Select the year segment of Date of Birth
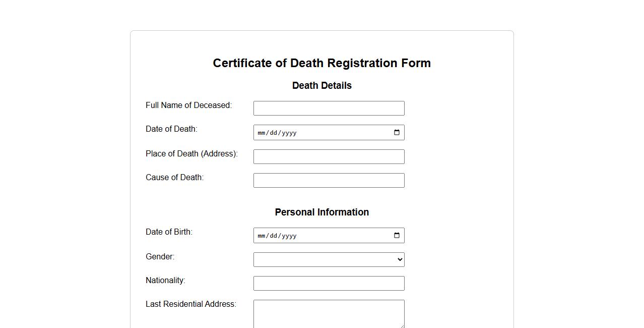The height and width of the screenshot is (328, 644). click(289, 236)
